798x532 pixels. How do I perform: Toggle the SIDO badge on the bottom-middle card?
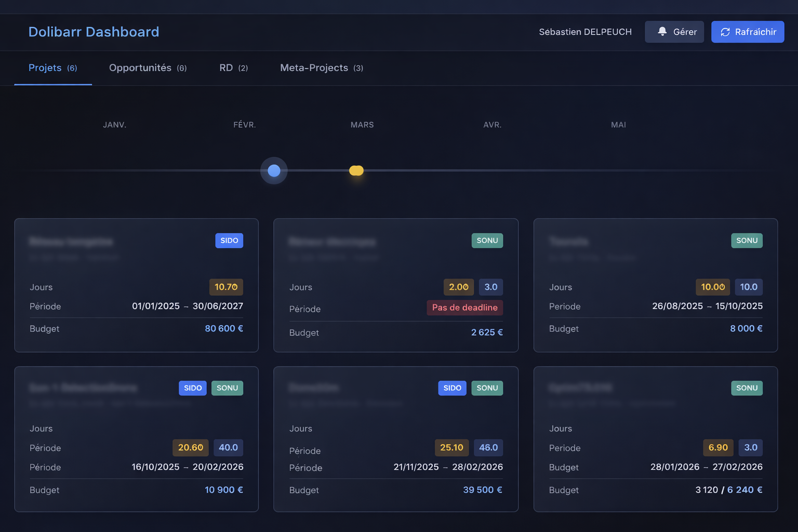coord(452,388)
